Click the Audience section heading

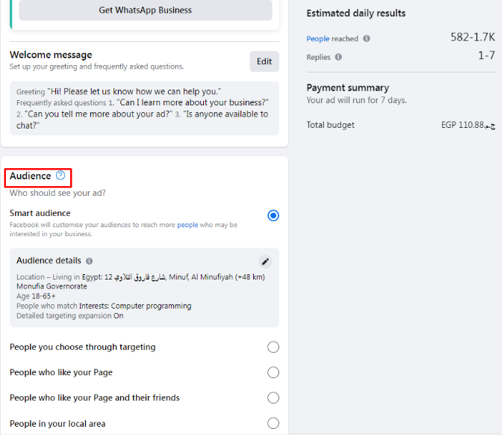coord(31,176)
